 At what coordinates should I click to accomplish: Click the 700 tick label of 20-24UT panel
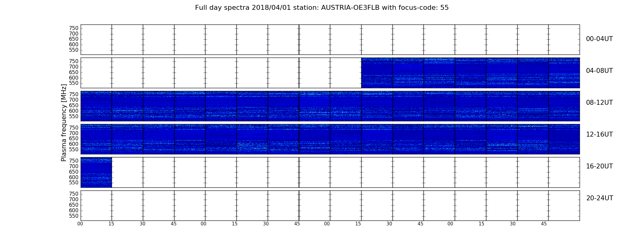74,199
